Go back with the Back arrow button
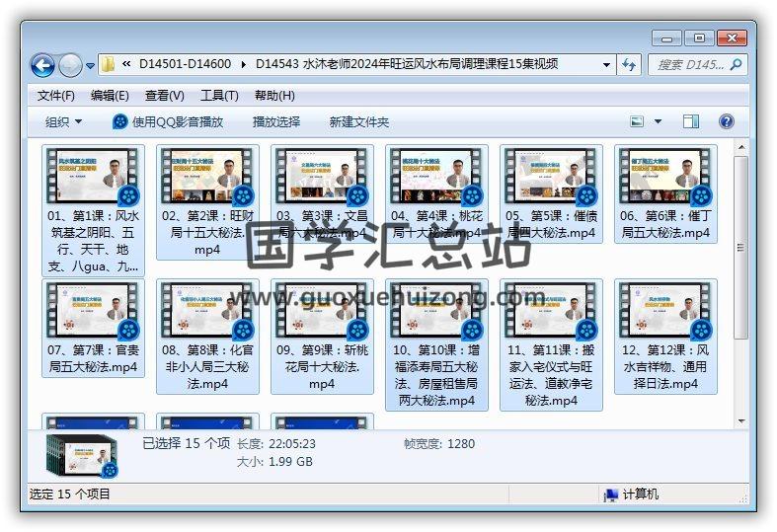The width and height of the screenshot is (777, 532). click(x=42, y=65)
